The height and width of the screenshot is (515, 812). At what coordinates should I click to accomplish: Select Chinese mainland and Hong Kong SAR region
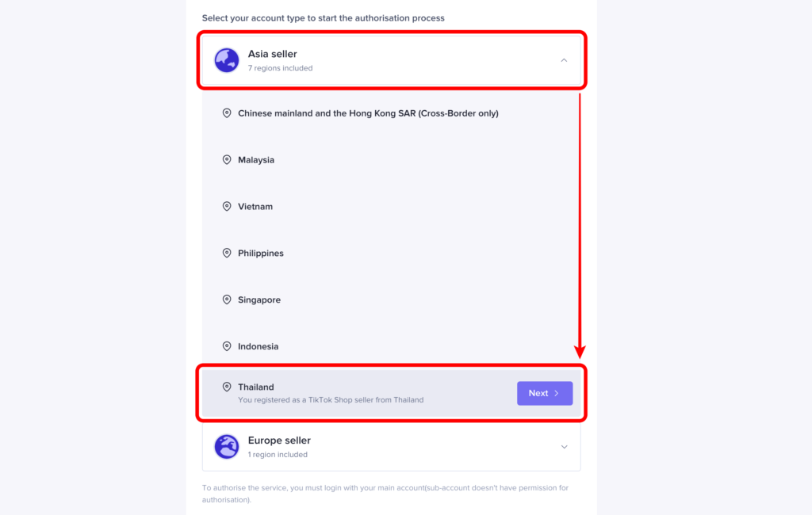[x=368, y=113]
